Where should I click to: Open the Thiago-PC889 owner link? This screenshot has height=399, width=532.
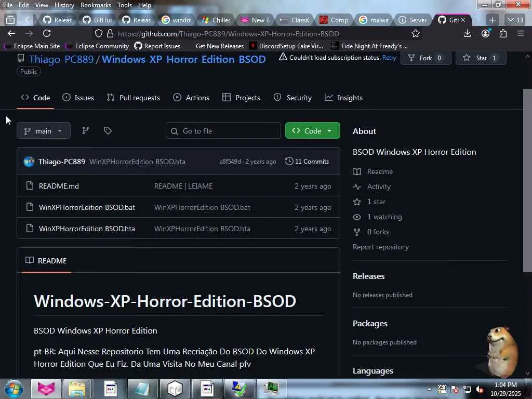(61, 59)
